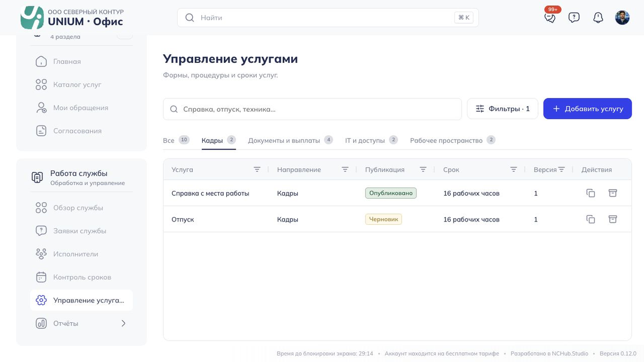Open Мои обращения in the sidebar
The height and width of the screenshot is (362, 644).
[x=81, y=108]
